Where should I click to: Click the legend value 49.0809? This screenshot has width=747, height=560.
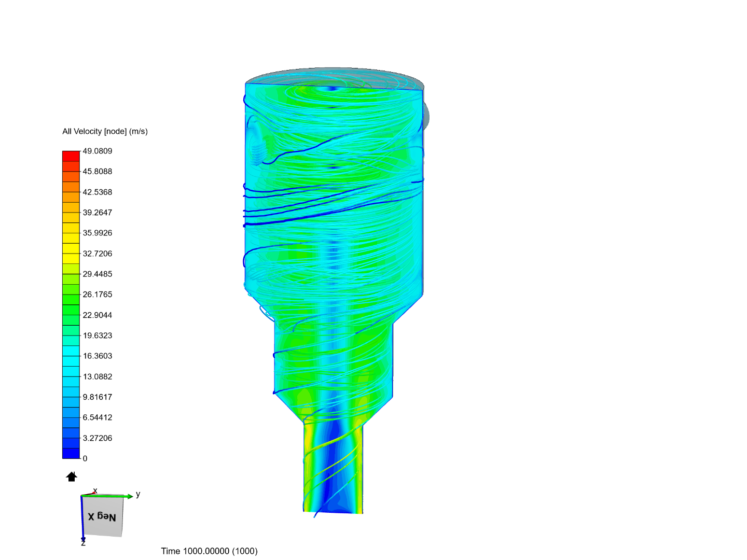[x=98, y=151]
